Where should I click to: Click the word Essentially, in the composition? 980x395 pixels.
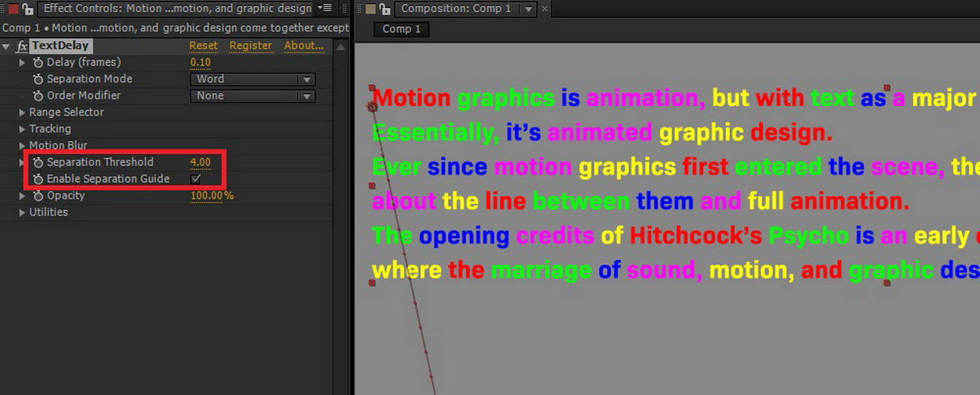436,133
